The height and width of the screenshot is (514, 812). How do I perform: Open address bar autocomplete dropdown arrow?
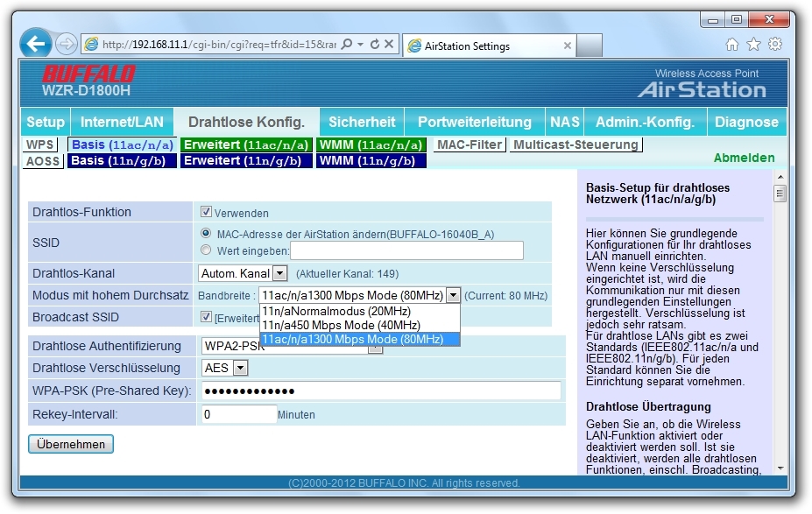pyautogui.click(x=361, y=45)
